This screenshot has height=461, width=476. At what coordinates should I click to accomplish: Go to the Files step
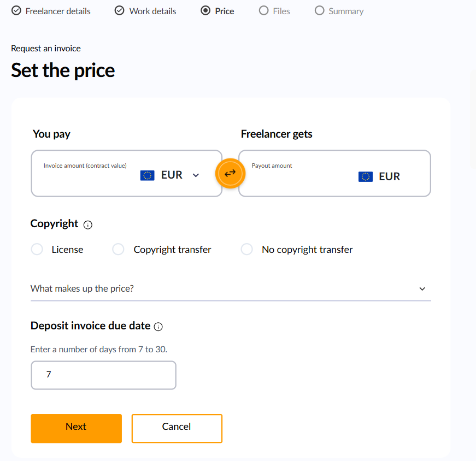tap(275, 11)
